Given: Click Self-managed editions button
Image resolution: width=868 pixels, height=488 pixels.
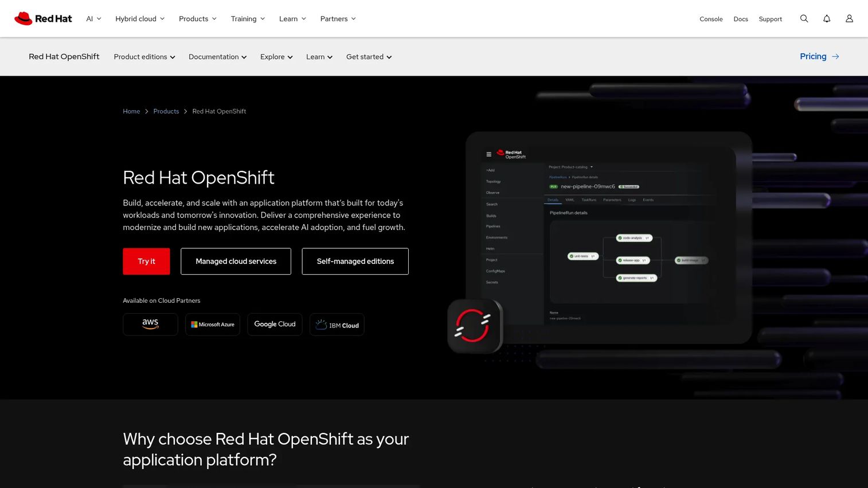Looking at the screenshot, I should coord(355,261).
